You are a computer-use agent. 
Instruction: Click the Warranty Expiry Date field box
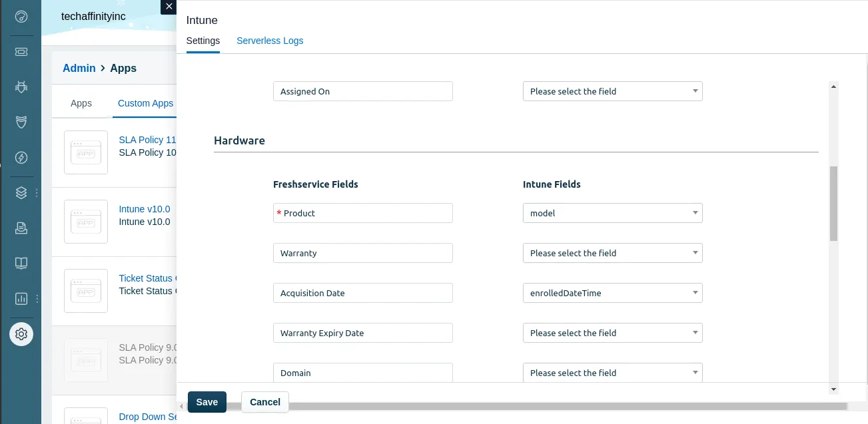363,333
